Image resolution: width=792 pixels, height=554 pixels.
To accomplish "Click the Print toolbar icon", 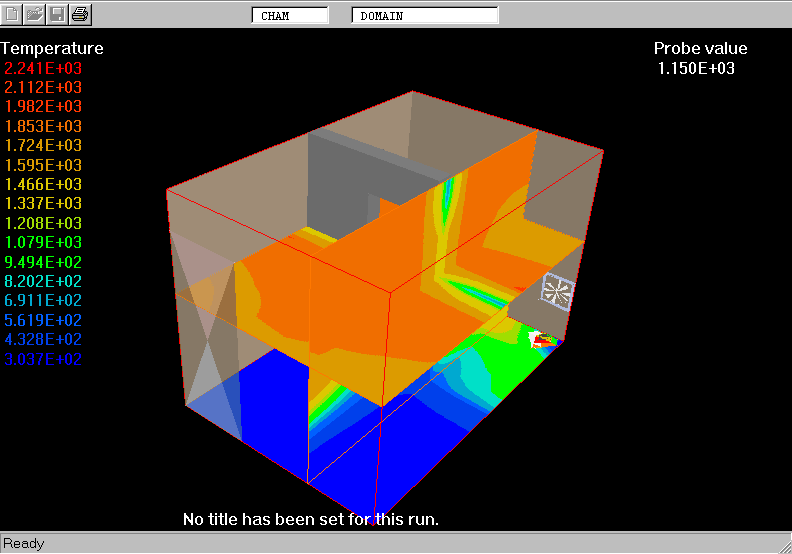I will point(81,14).
